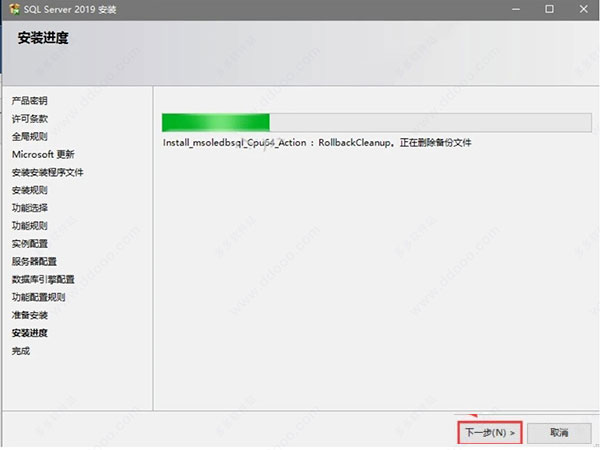The image size is (600, 450).
Task: Click the SQL Server 2019 setup title icon
Action: coord(14,9)
